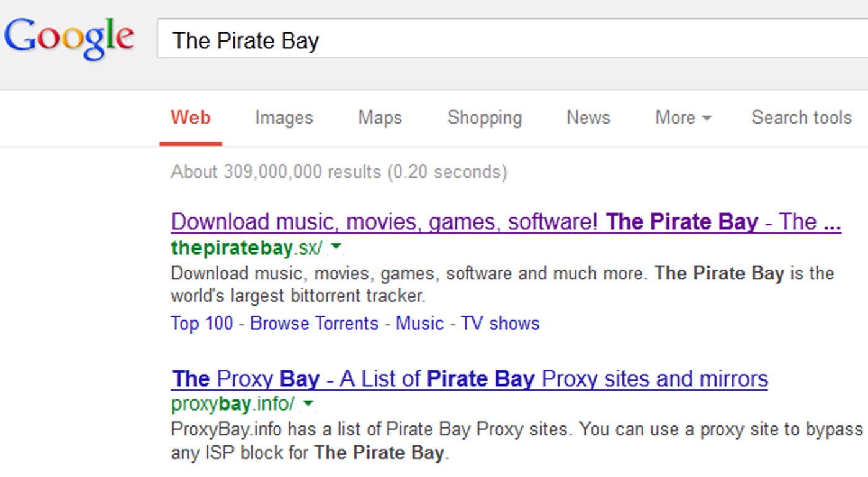This screenshot has width=868, height=477.
Task: Open The Proxy Bay result title
Action: [x=470, y=379]
